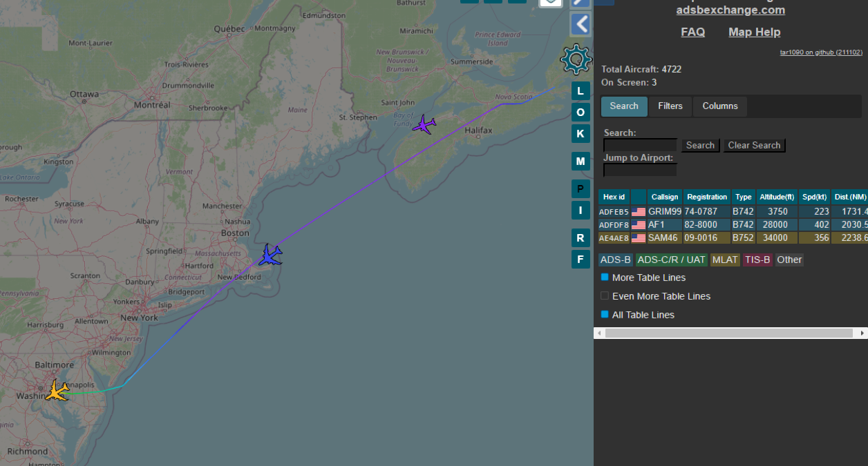The height and width of the screenshot is (466, 868).
Task: Toggle the K map button
Action: pyautogui.click(x=581, y=133)
